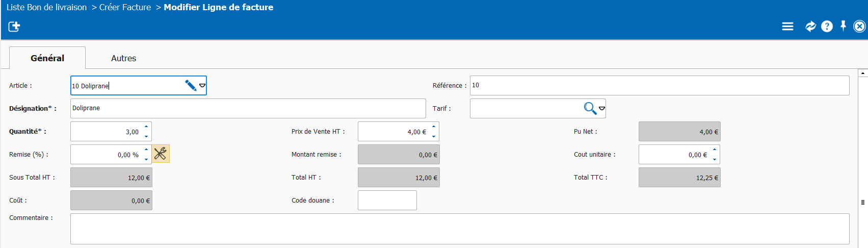
Task: Navigate to Créer Facture breadcrumb
Action: click(125, 7)
